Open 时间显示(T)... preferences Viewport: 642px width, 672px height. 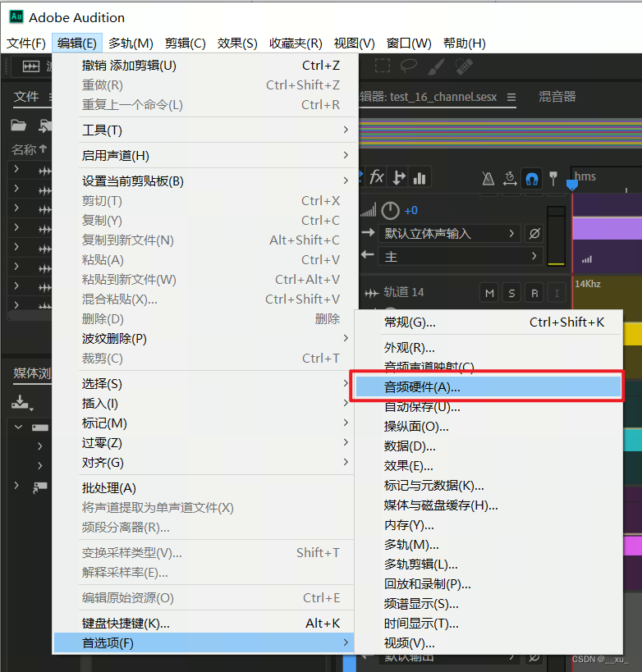click(x=488, y=624)
